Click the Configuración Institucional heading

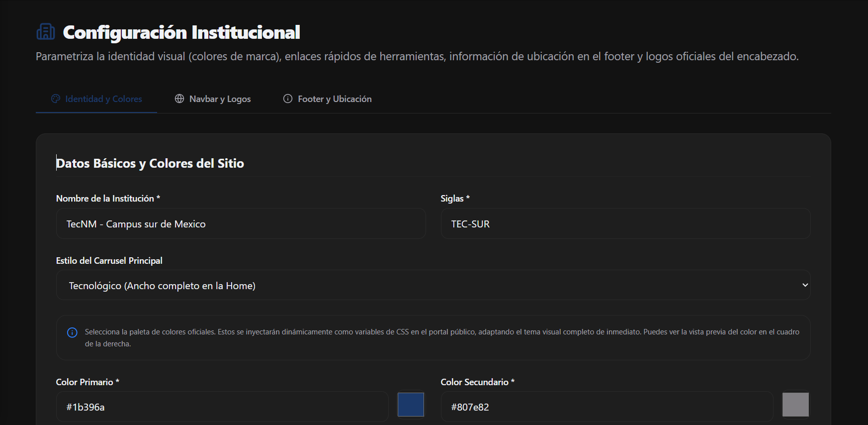[181, 32]
